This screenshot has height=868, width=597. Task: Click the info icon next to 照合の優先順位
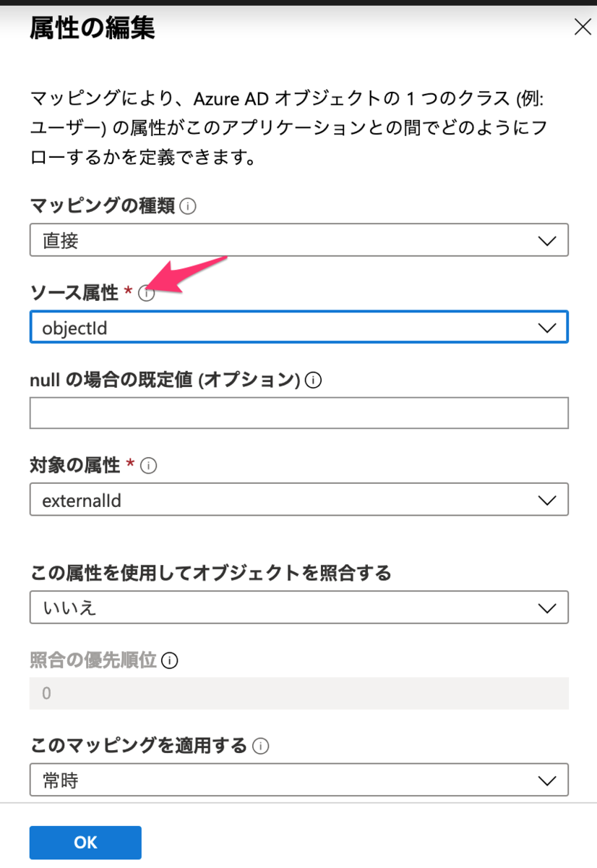click(168, 660)
